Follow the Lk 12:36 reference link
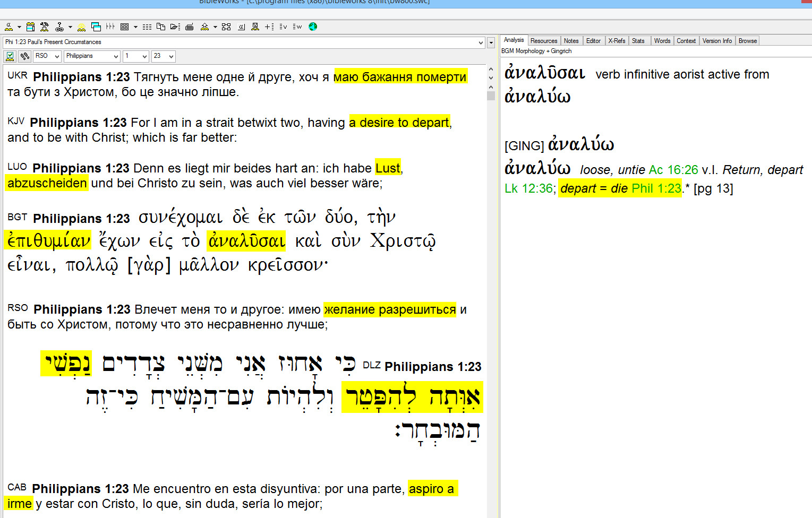The width and height of the screenshot is (812, 518). (x=529, y=188)
